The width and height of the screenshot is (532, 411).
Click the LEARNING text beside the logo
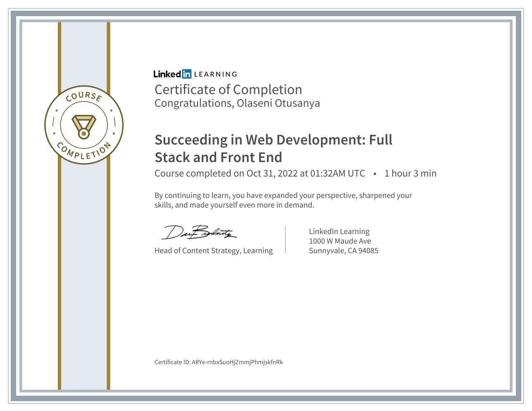click(215, 74)
